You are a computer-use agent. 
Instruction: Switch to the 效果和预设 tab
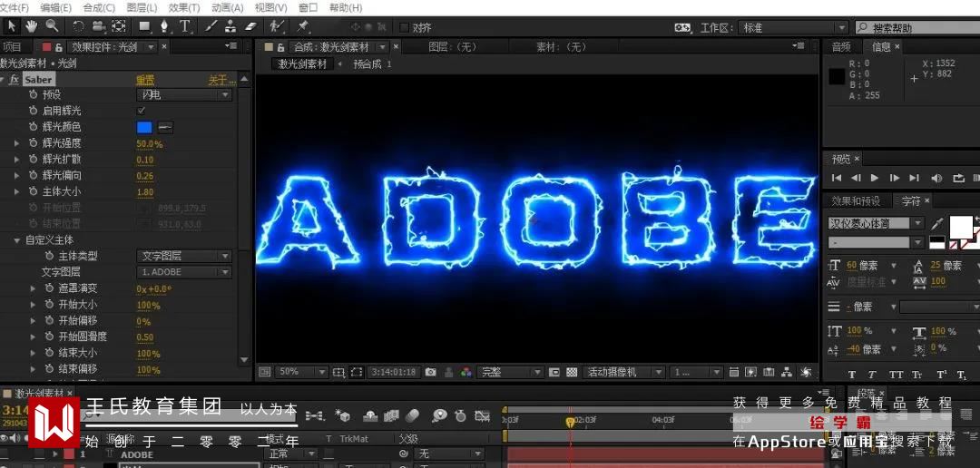[x=856, y=200]
